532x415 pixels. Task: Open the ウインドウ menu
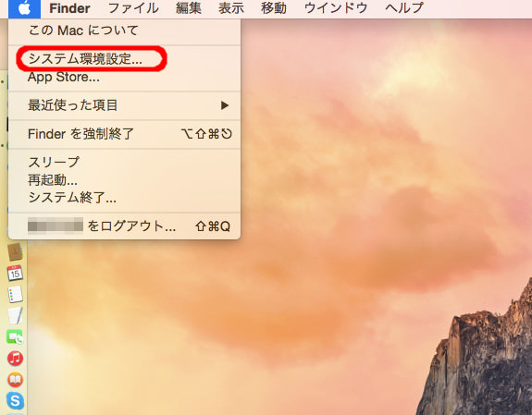tap(336, 8)
